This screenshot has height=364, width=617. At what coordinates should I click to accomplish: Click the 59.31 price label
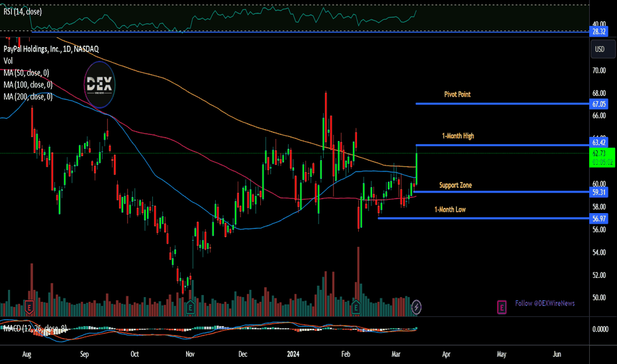pyautogui.click(x=599, y=193)
